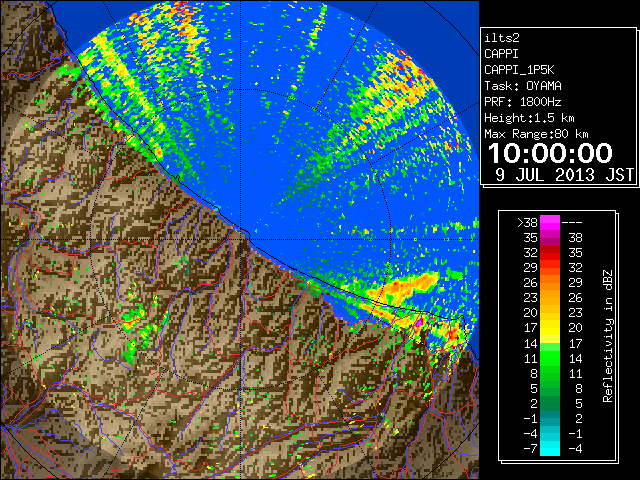Choose the teal band in the color scale
Image resolution: width=640 pixels, height=480 pixels.
tap(550, 418)
